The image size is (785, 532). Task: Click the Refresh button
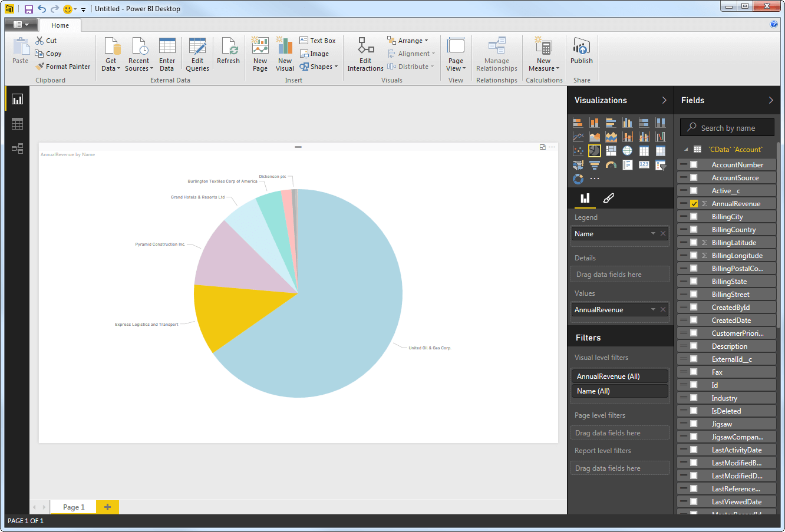[228, 51]
